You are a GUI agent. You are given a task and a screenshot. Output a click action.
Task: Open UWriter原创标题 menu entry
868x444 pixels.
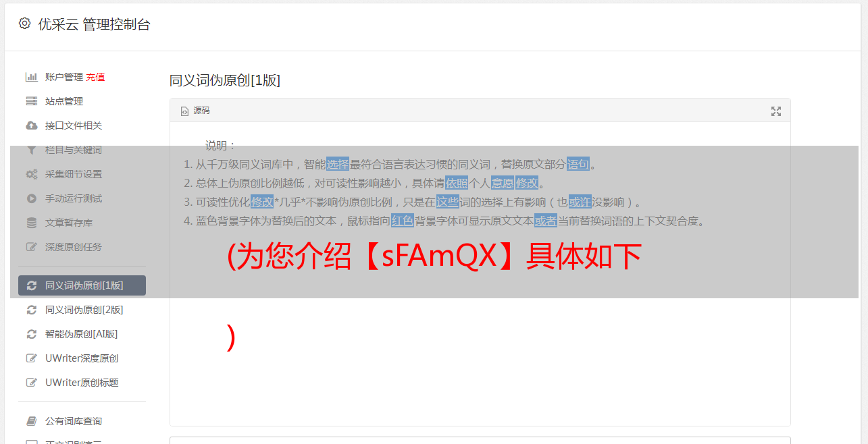coord(82,383)
